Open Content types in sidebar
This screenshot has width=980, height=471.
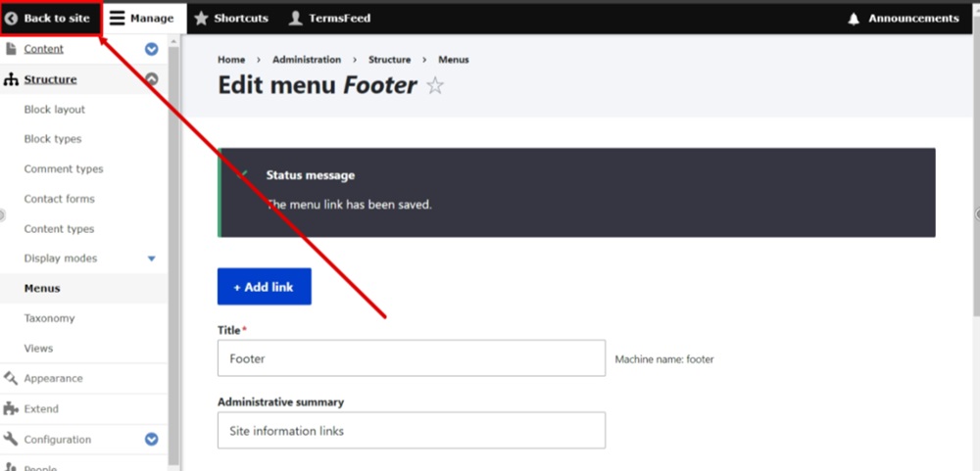click(59, 228)
